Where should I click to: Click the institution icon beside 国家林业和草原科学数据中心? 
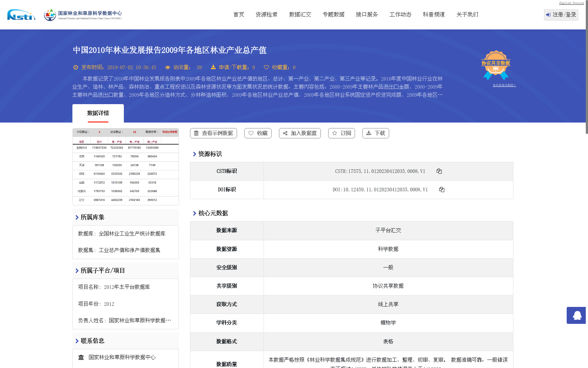coord(81,357)
